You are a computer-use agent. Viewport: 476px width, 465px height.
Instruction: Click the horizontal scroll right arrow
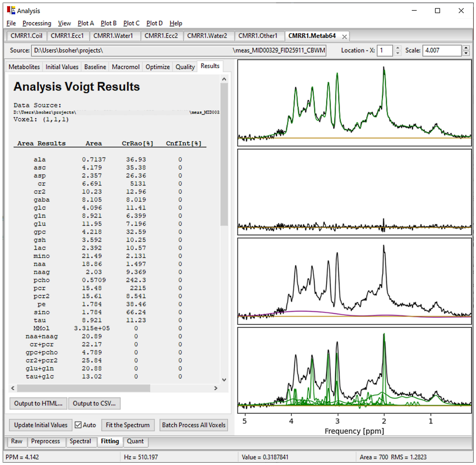pos(216,388)
